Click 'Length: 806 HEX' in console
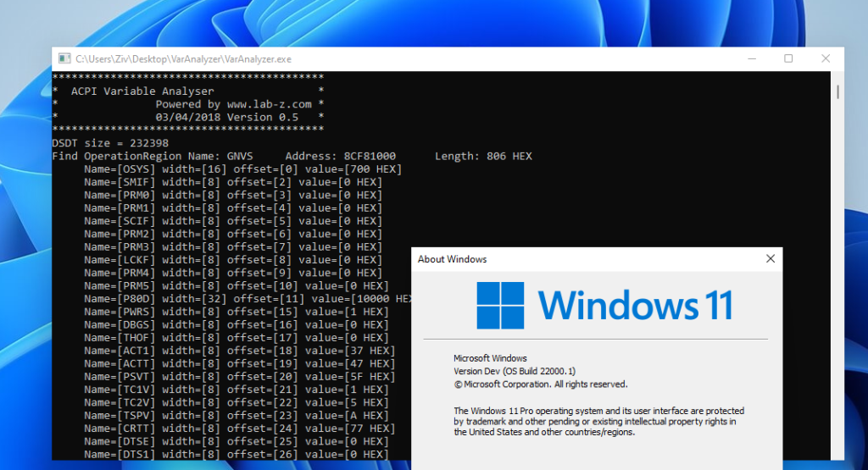 [483, 156]
